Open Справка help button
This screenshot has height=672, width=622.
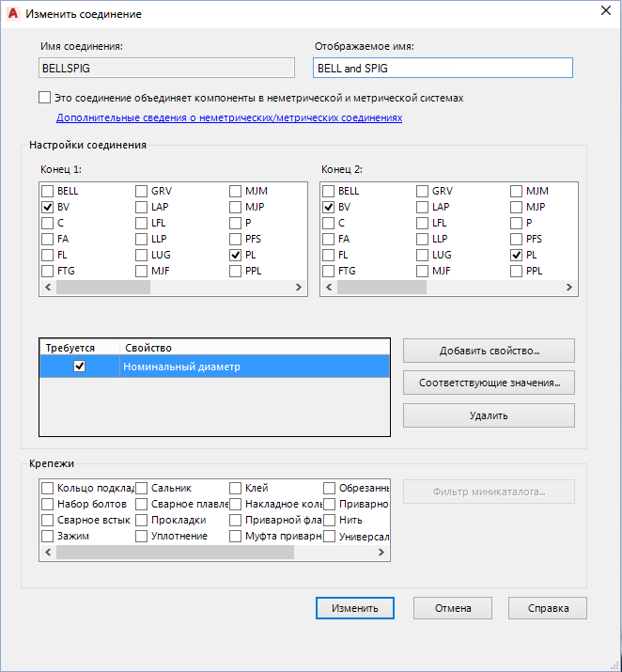point(548,608)
